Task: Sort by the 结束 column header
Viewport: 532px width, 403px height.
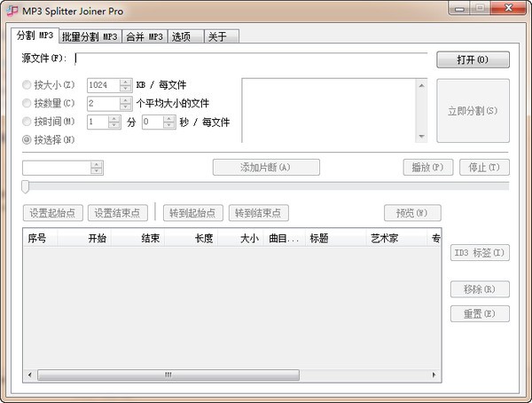Action: (137, 238)
